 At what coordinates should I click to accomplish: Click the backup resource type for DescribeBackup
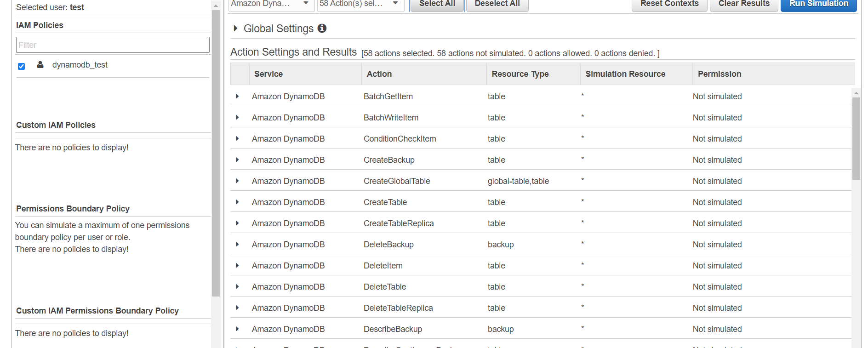501,329
